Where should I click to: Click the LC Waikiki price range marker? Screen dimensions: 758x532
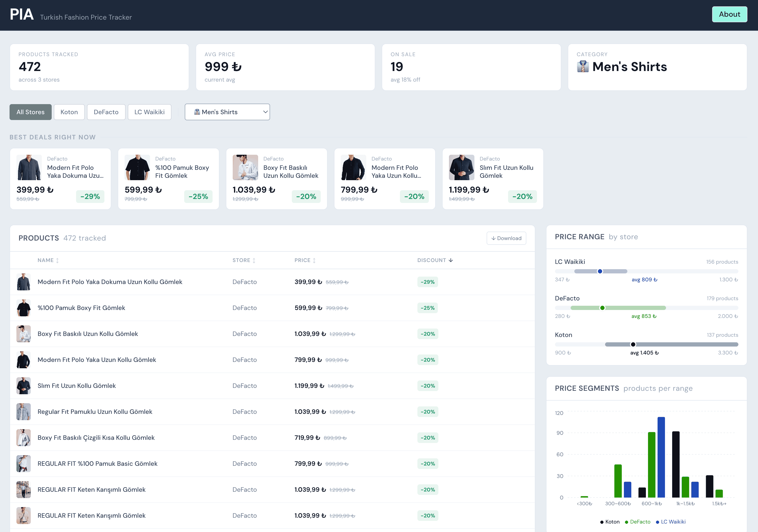click(600, 271)
